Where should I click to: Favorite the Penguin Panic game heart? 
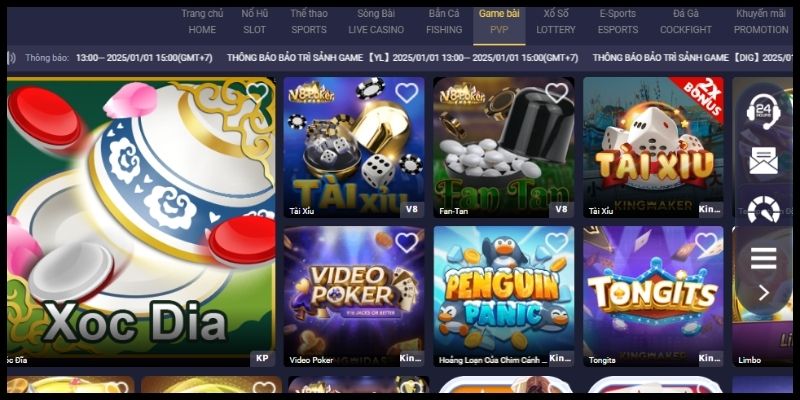click(x=556, y=242)
